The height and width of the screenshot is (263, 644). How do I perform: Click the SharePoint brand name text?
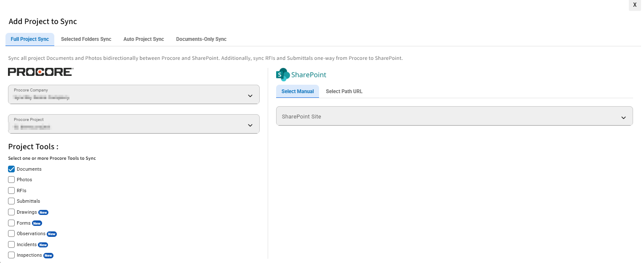309,75
